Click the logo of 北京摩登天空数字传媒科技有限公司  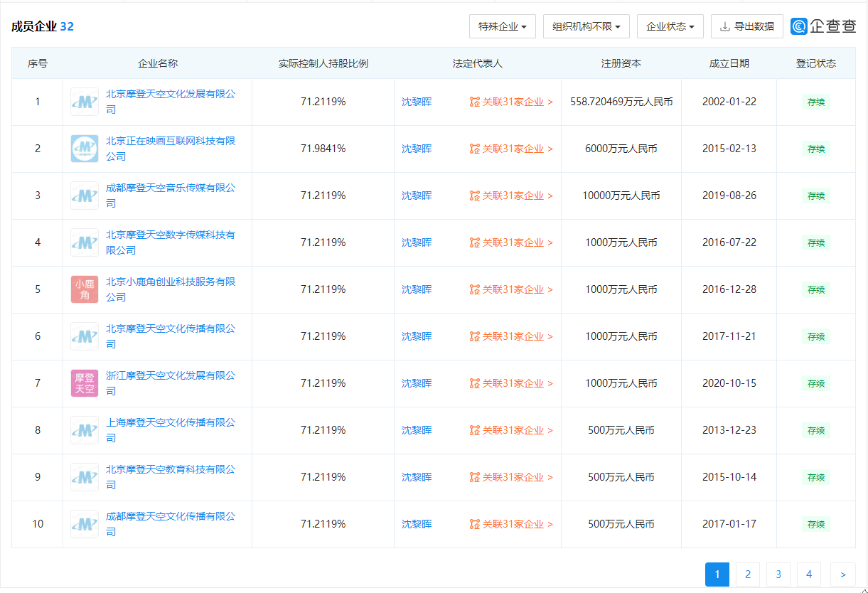pos(85,242)
